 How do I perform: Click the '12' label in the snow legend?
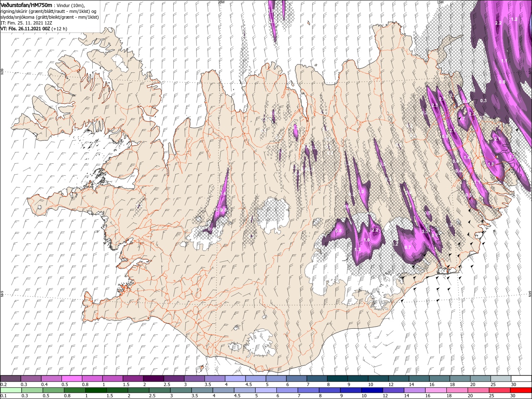tap(390, 384)
